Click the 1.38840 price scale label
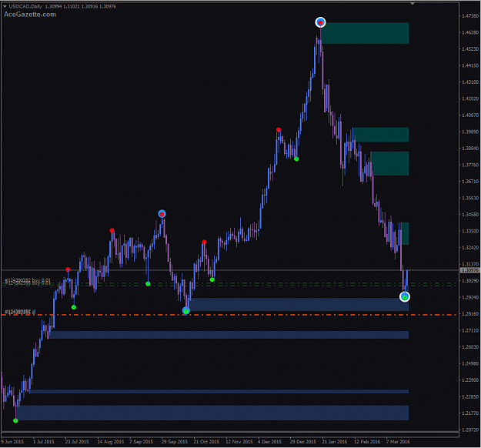 click(x=470, y=149)
